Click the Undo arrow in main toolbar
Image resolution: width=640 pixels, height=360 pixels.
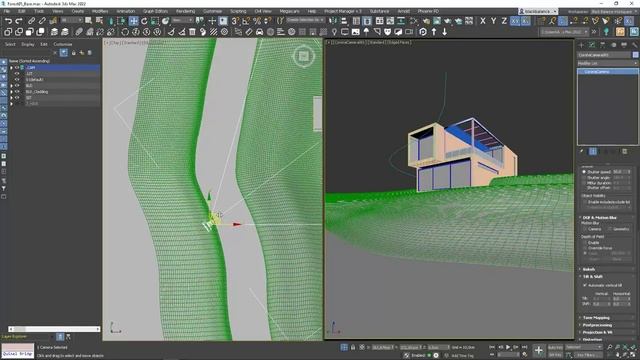click(x=8, y=21)
